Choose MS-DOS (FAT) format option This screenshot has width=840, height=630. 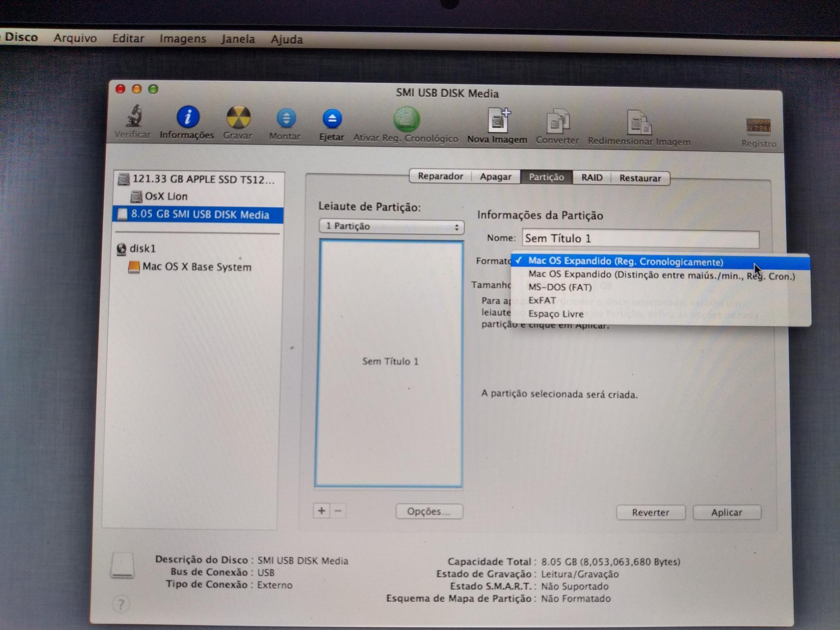point(661,287)
